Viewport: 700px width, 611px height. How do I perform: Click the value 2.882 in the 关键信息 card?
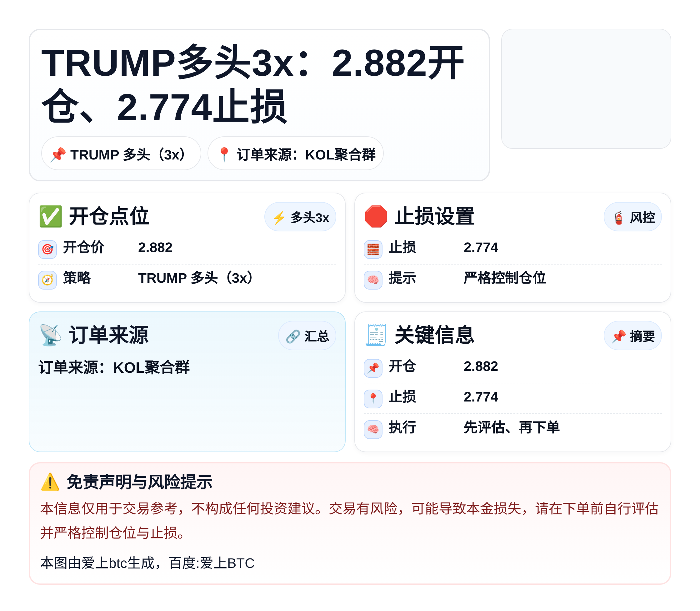481,366
